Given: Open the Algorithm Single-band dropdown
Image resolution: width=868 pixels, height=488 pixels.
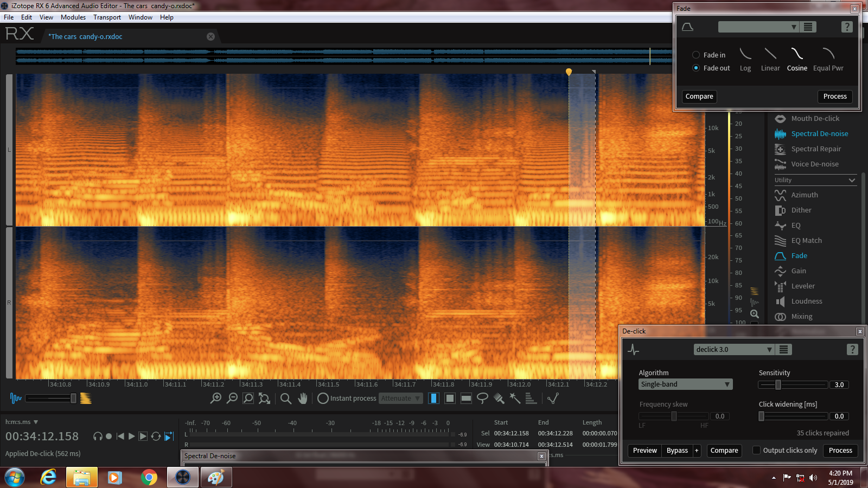Looking at the screenshot, I should pos(686,384).
